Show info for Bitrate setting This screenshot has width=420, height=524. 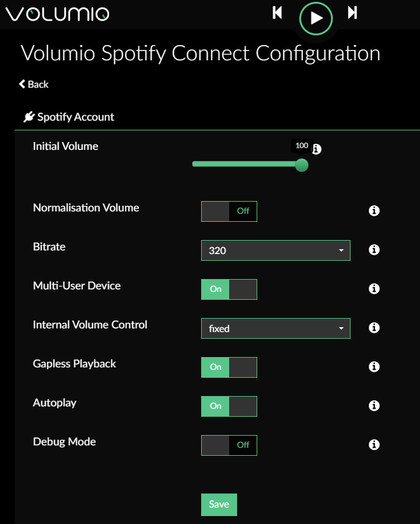374,250
